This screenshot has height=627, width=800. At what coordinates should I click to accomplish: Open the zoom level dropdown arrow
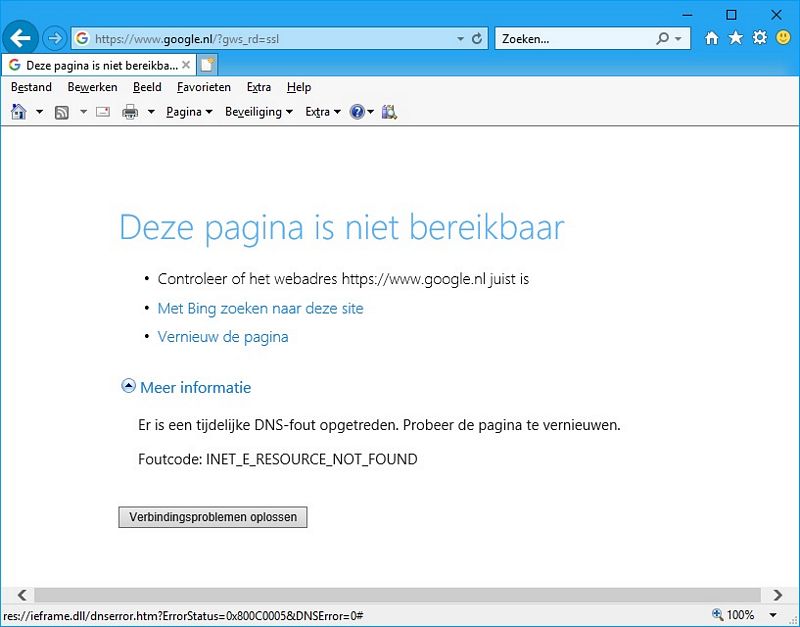point(773,615)
